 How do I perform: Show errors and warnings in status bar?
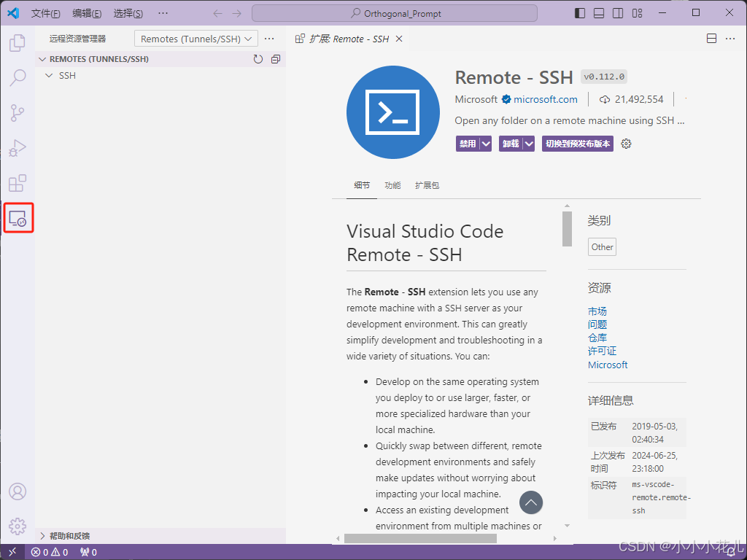coord(50,553)
